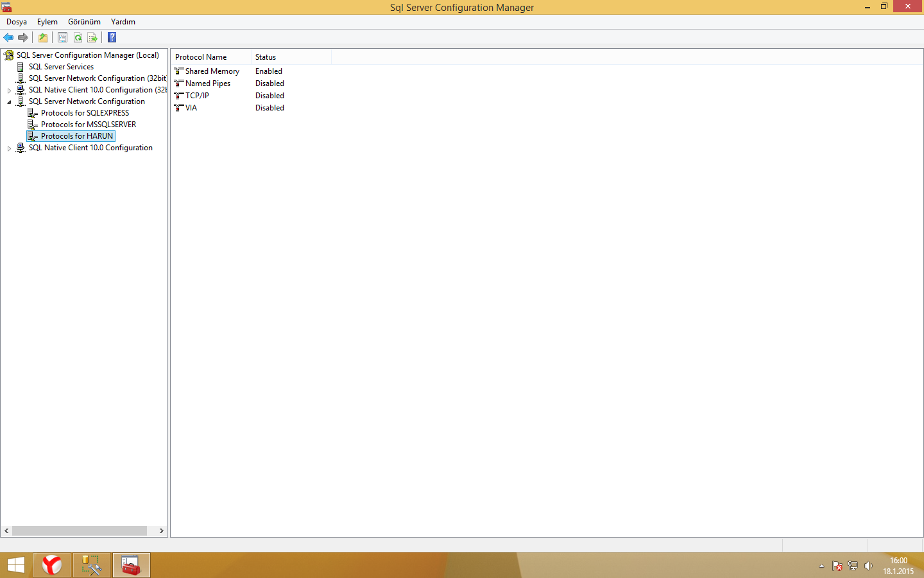Click the SQL Server Services server icon

click(x=21, y=67)
